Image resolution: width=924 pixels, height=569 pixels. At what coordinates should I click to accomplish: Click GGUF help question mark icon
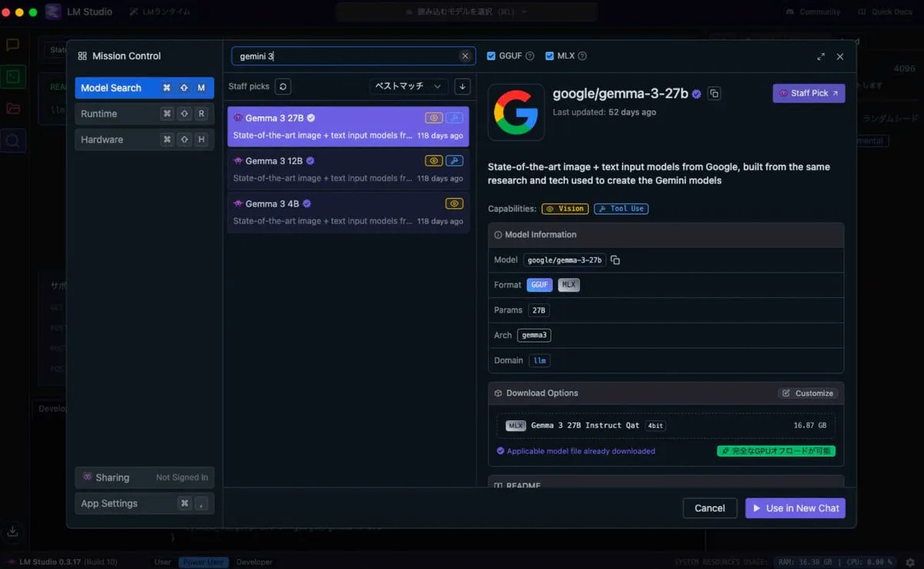pyautogui.click(x=530, y=56)
